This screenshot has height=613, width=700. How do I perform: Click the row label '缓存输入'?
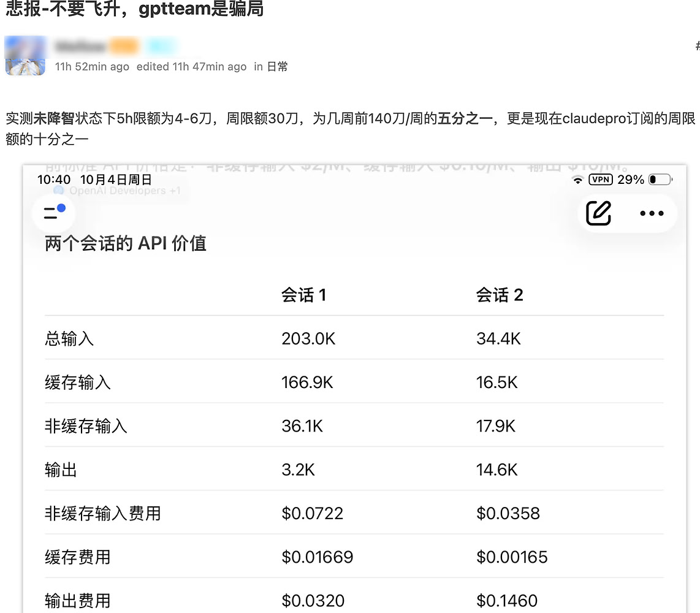pos(78,382)
